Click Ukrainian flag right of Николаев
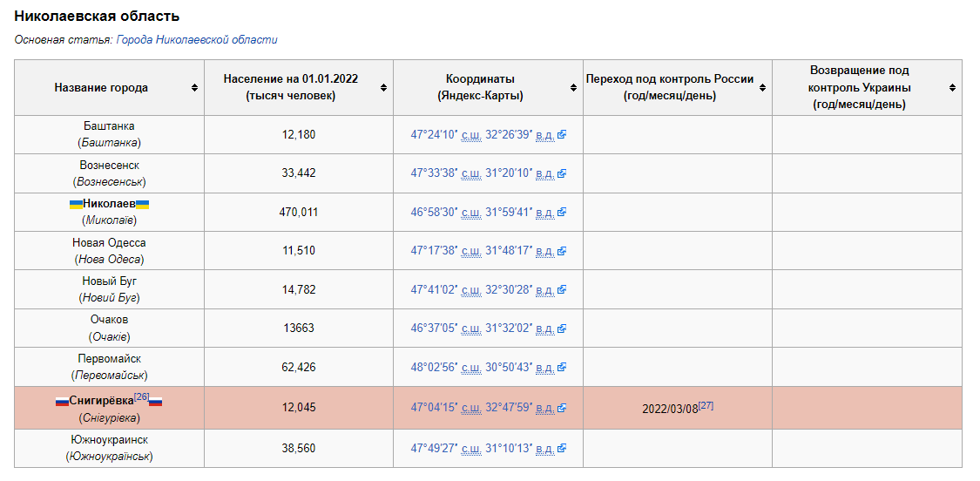This screenshot has width=980, height=481. (143, 205)
